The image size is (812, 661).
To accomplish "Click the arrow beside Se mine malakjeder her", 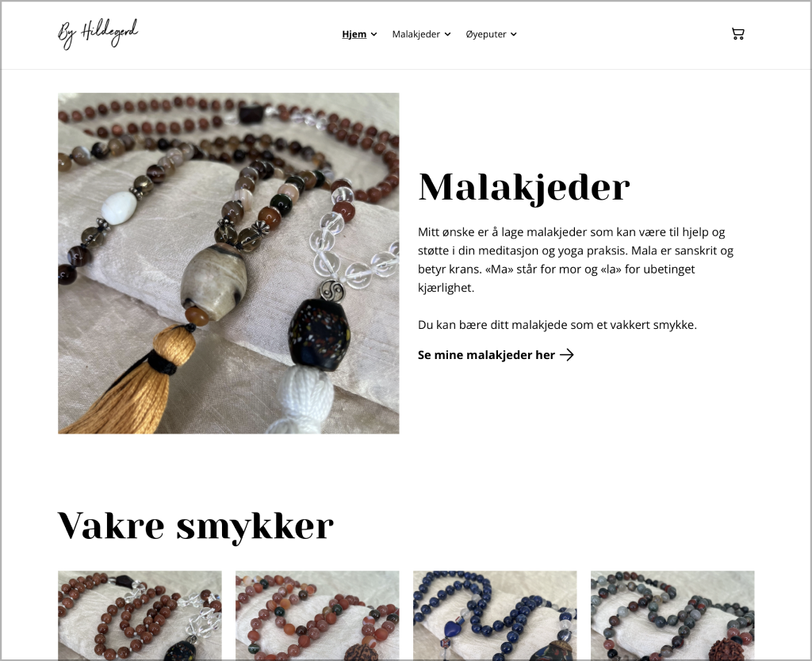I will (567, 355).
